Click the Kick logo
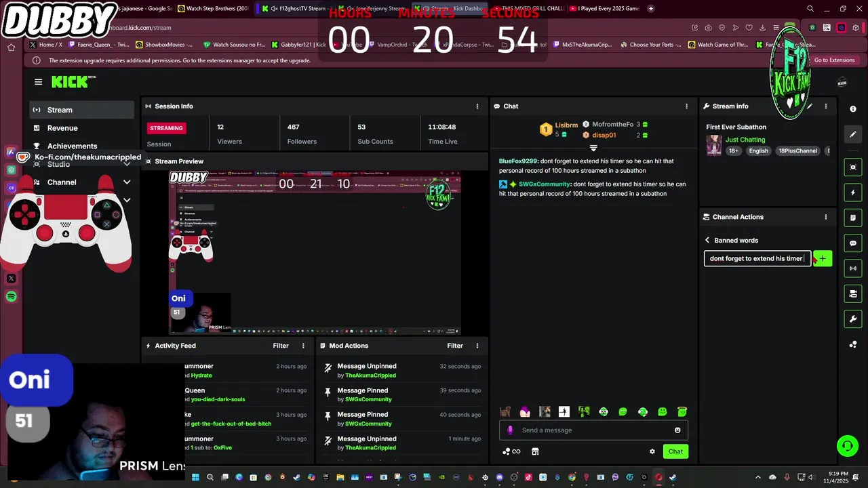Image resolution: width=868 pixels, height=488 pixels. click(73, 82)
